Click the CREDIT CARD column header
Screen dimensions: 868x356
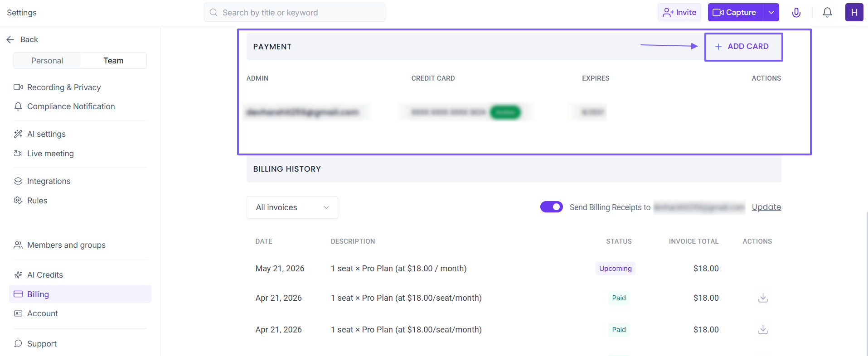(433, 78)
